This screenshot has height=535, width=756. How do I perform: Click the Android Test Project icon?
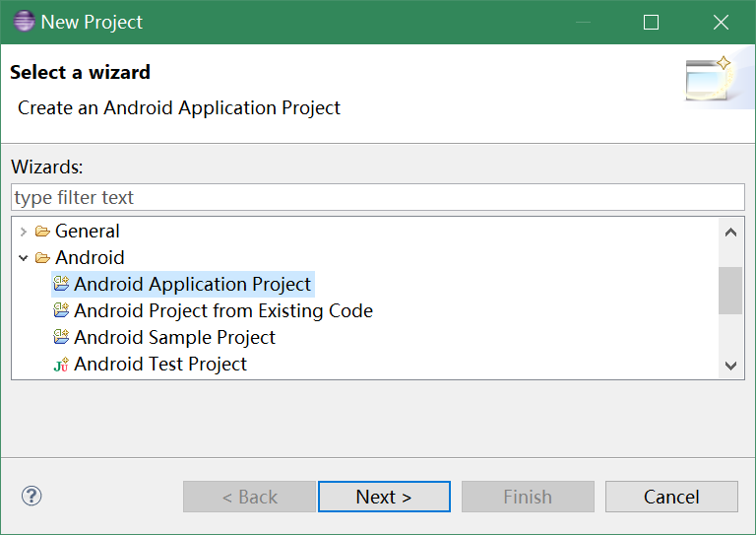[x=61, y=365]
